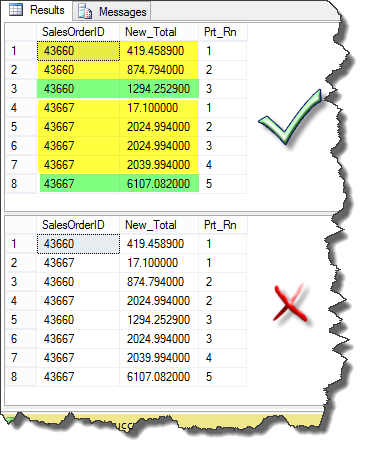Click the 43667 cell in upper grid row 8
371x455 pixels.
[78, 184]
